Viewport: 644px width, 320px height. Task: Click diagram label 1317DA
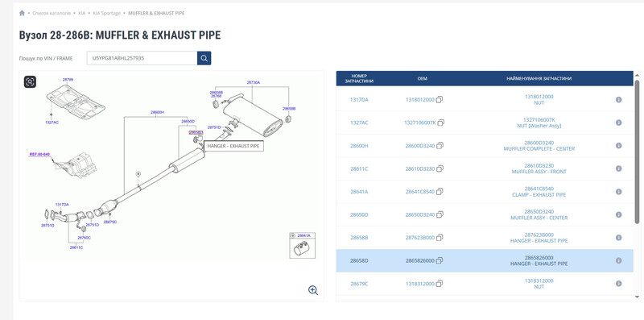coord(62,205)
